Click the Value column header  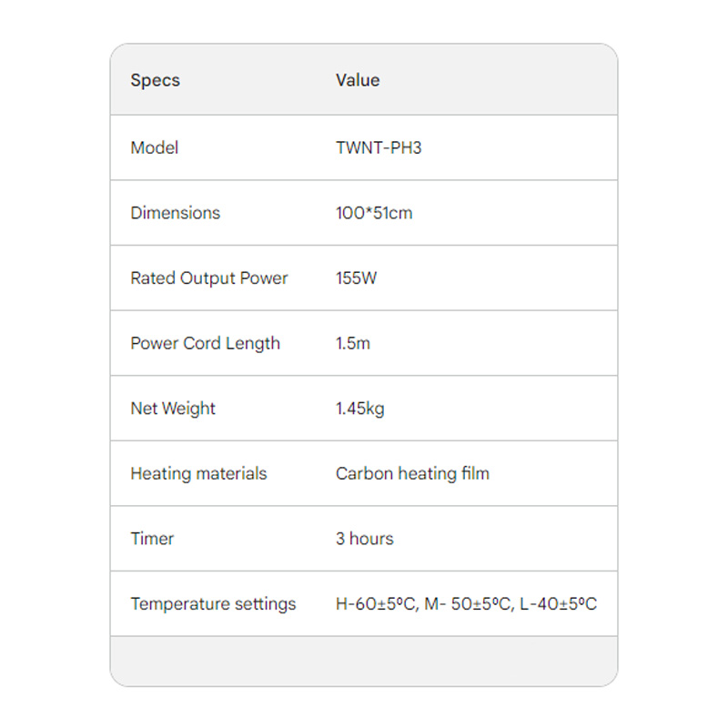(x=358, y=80)
